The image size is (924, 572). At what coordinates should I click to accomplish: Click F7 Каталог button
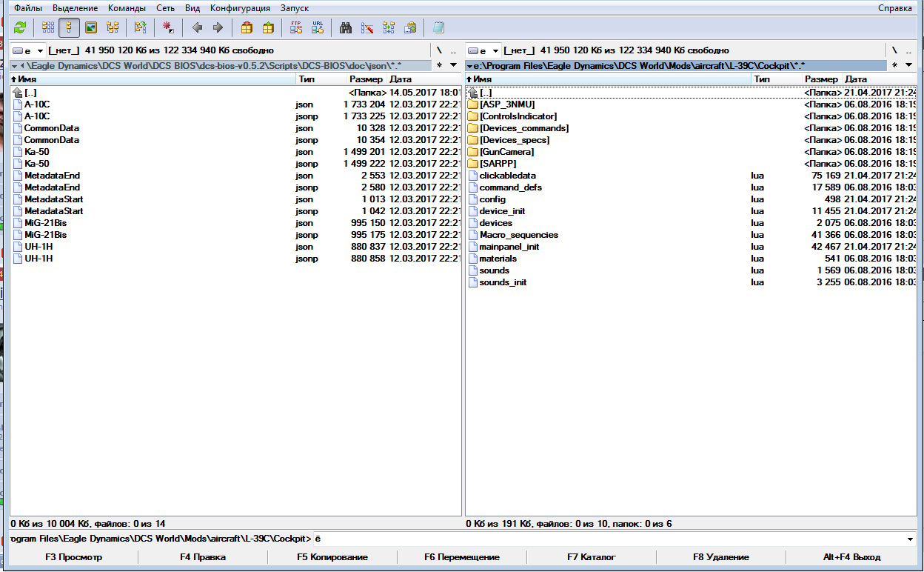coord(592,557)
